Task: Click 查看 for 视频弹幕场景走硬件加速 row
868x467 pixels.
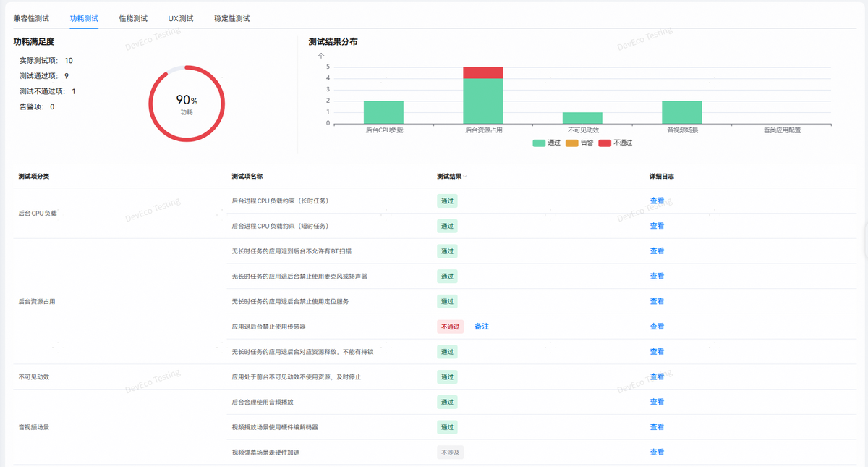Action: [x=657, y=453]
